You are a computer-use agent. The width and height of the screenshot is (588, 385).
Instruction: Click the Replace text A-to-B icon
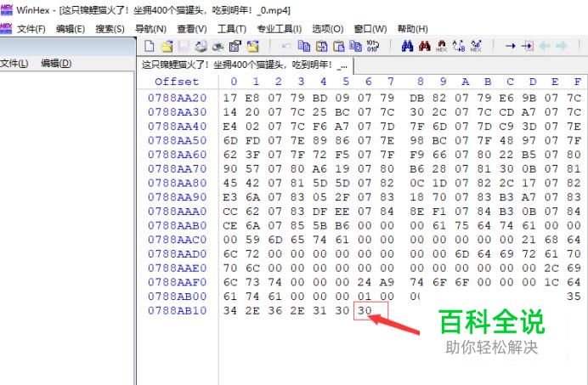(x=459, y=46)
